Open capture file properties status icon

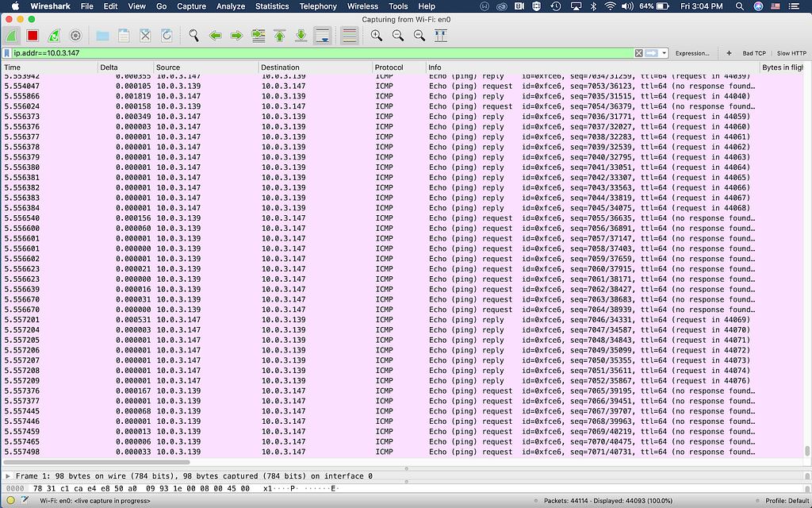25,501
